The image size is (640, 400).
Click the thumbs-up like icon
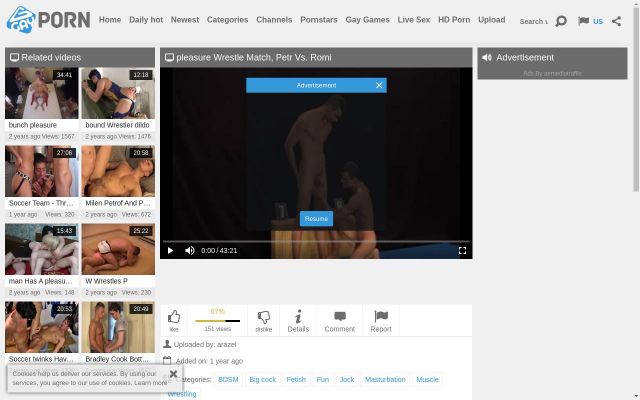click(x=174, y=317)
